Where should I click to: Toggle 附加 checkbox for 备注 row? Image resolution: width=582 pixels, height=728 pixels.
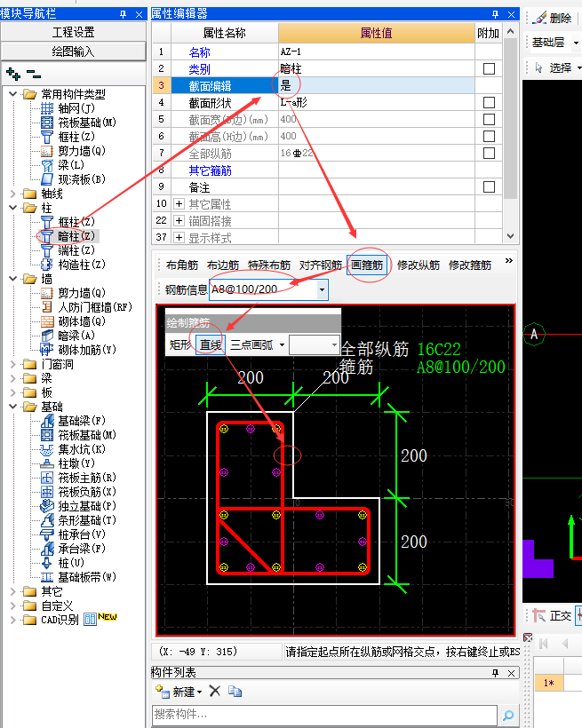489,186
